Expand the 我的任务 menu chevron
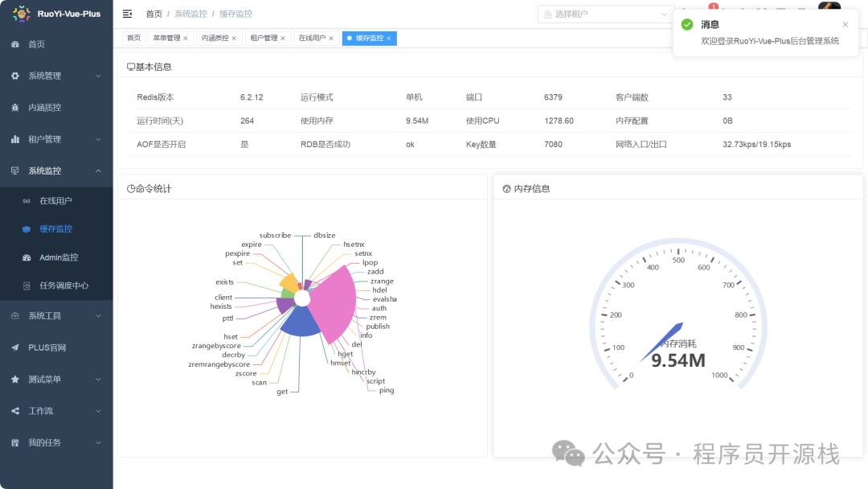The image size is (868, 489). click(x=98, y=442)
